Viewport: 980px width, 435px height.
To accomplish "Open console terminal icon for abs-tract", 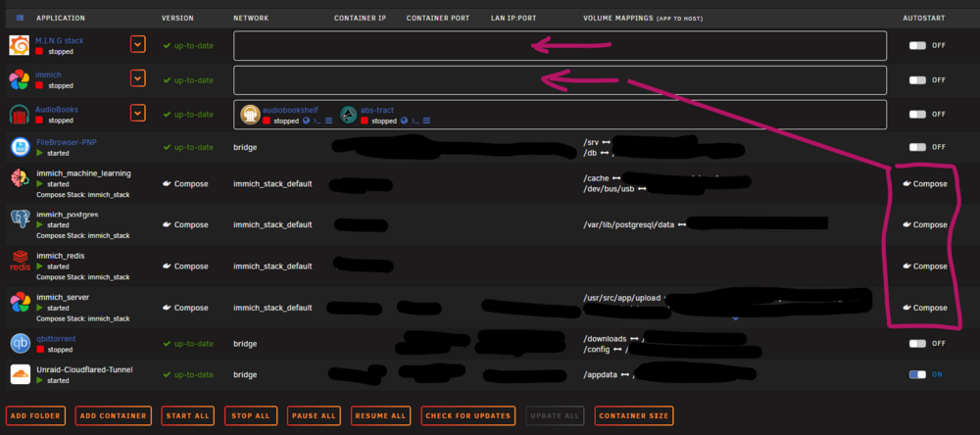I will point(415,121).
